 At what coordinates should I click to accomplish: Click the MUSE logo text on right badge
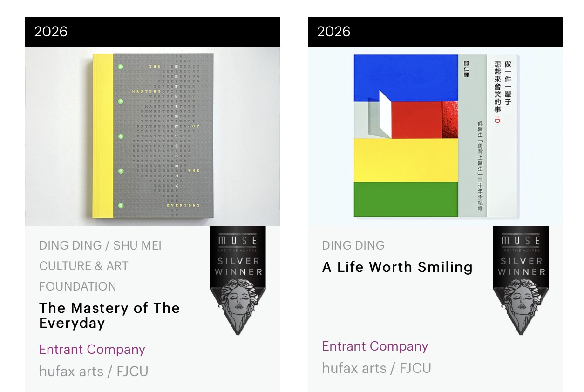click(x=521, y=240)
